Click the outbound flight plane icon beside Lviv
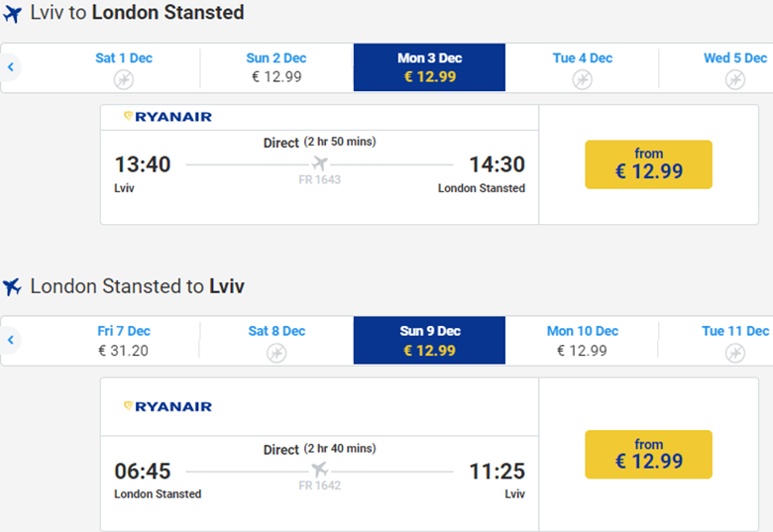773x532 pixels. click(12, 15)
